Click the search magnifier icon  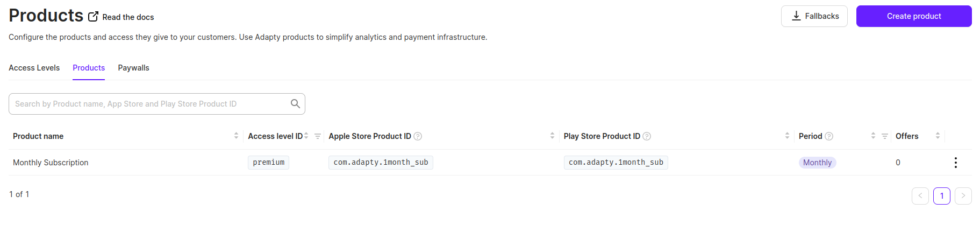(x=295, y=103)
